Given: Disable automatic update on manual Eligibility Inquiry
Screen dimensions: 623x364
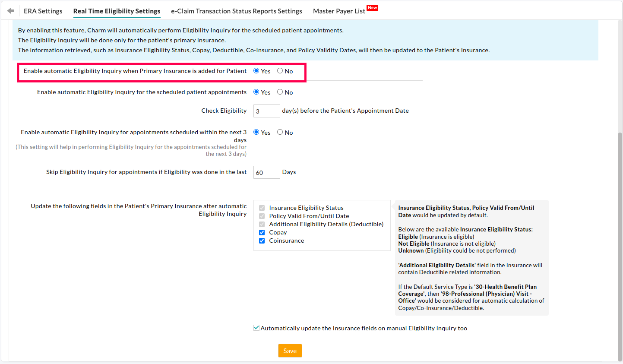Looking at the screenshot, I should pos(256,328).
